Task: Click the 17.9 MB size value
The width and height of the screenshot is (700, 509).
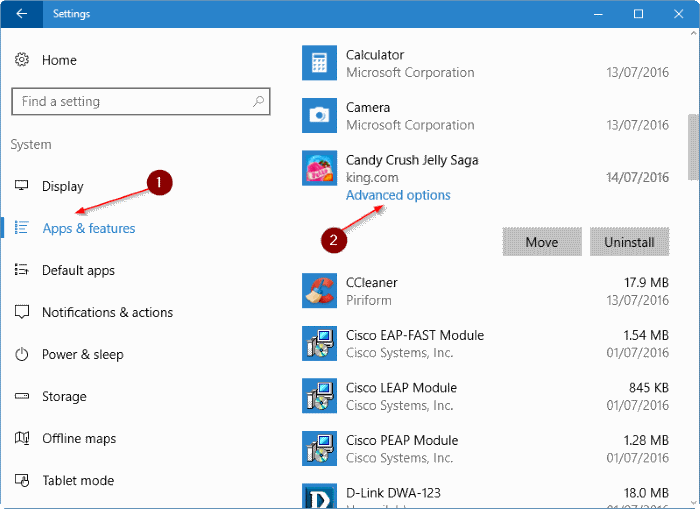Action: click(x=646, y=283)
